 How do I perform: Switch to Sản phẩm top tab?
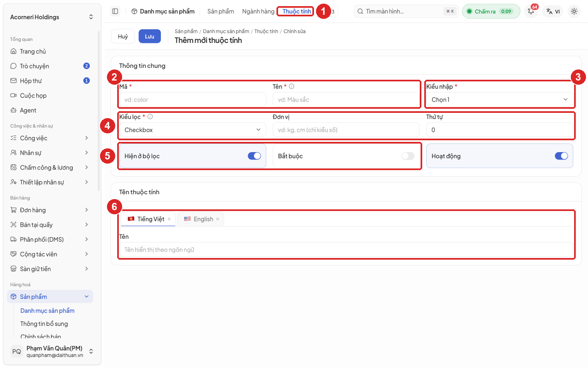click(220, 11)
